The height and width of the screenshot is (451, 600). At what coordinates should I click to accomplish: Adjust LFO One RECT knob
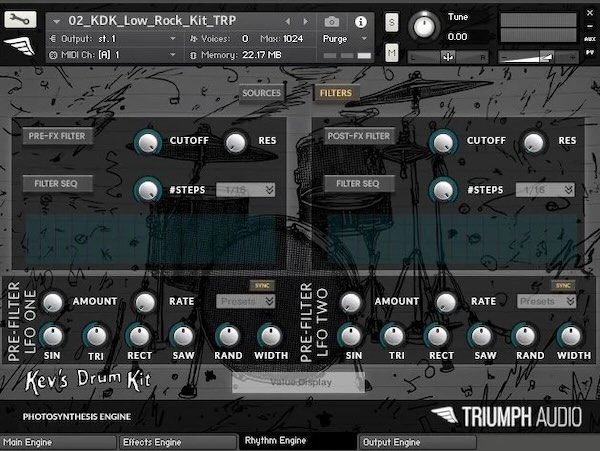pyautogui.click(x=139, y=336)
